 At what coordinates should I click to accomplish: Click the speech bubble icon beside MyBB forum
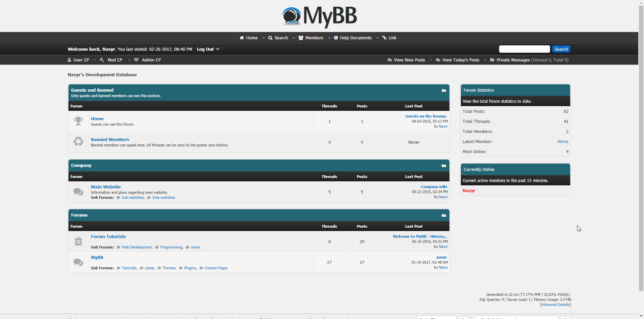pyautogui.click(x=78, y=262)
